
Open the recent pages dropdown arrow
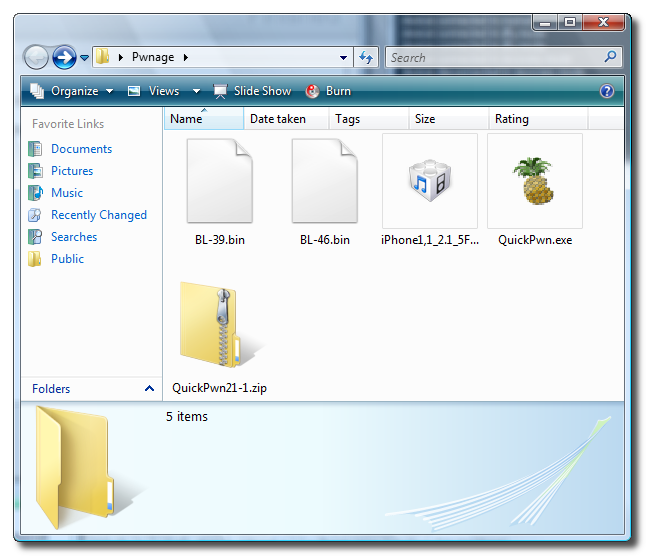[84, 58]
